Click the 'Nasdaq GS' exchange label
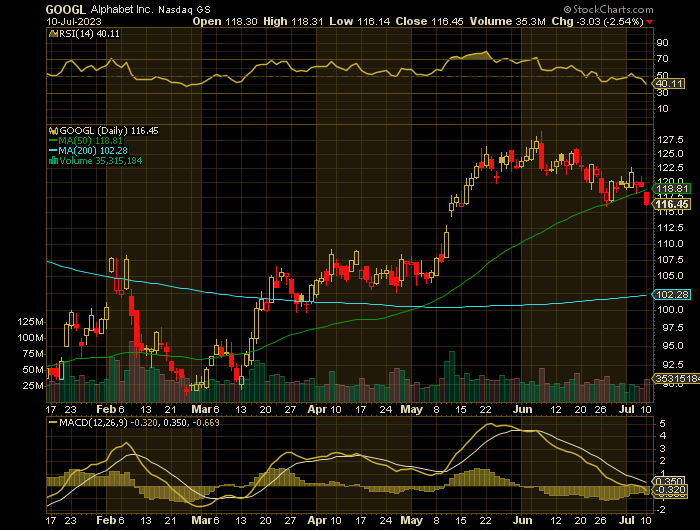Image resolution: width=700 pixels, height=530 pixels. coord(184,9)
